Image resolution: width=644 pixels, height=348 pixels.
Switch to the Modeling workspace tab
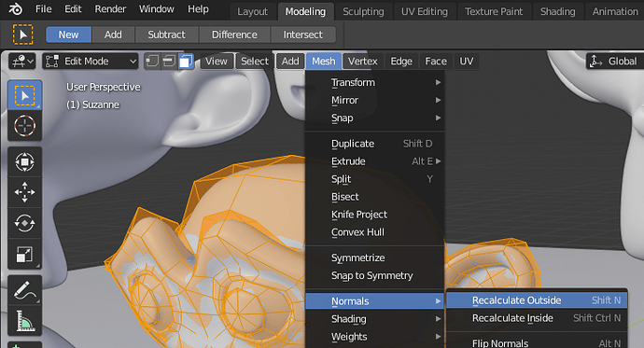[305, 11]
